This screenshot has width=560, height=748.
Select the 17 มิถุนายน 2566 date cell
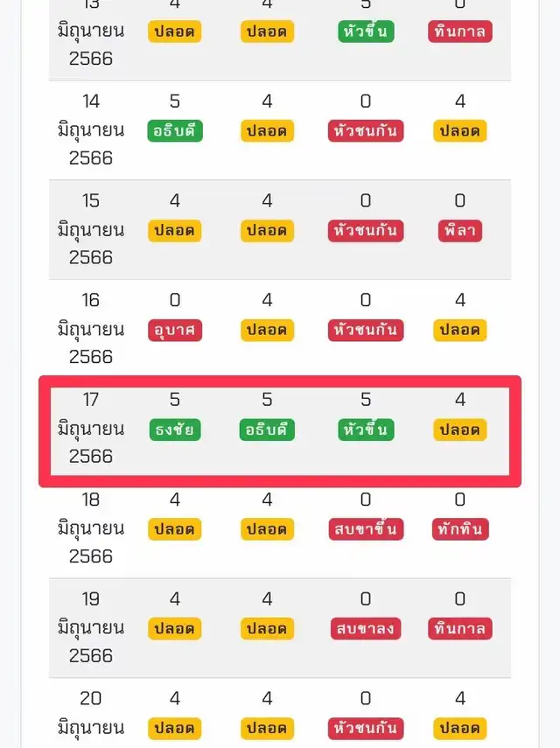91,428
